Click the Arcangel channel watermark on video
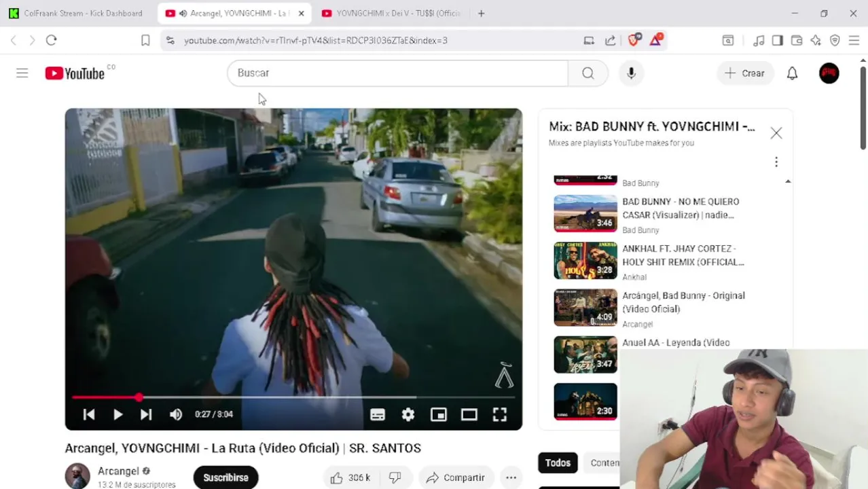 pyautogui.click(x=504, y=376)
